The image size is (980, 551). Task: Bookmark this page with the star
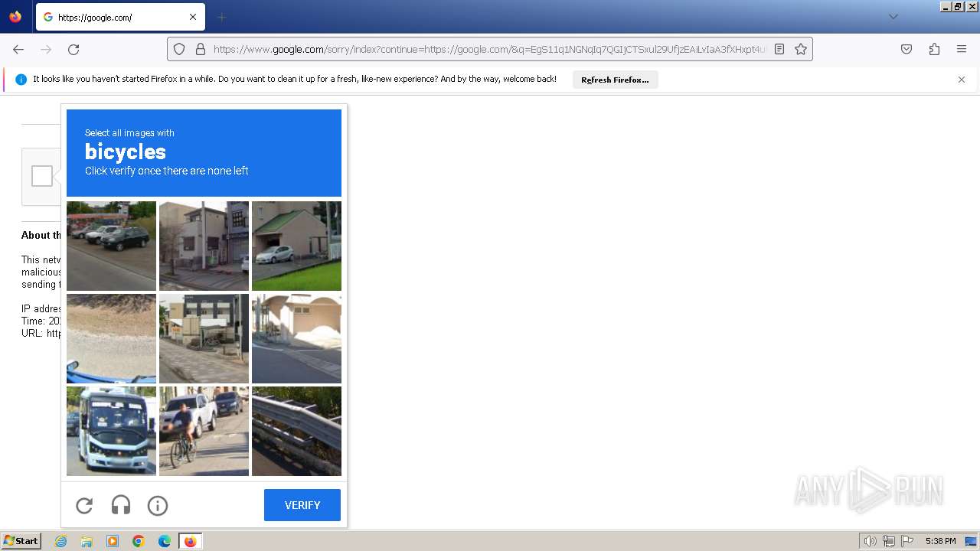(x=801, y=49)
